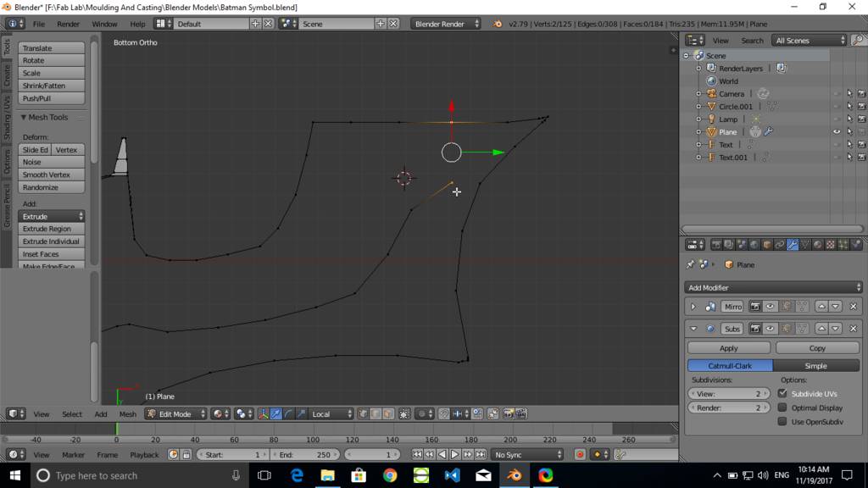
Task: Open the Add Modifier dropdown
Action: coord(773,288)
